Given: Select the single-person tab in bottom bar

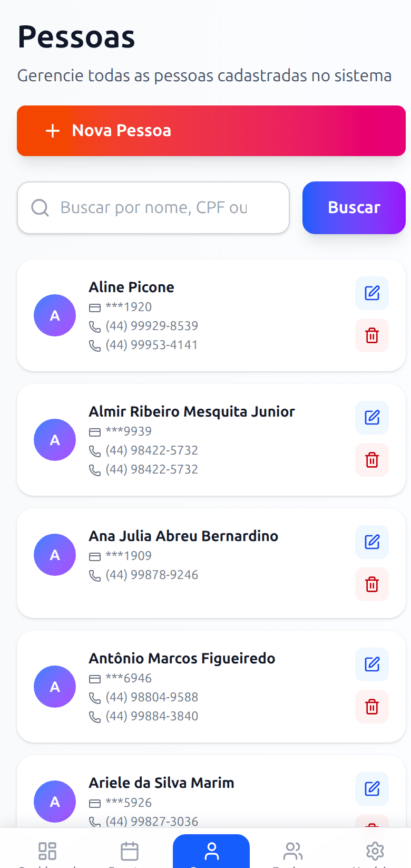Looking at the screenshot, I should tap(211, 851).
